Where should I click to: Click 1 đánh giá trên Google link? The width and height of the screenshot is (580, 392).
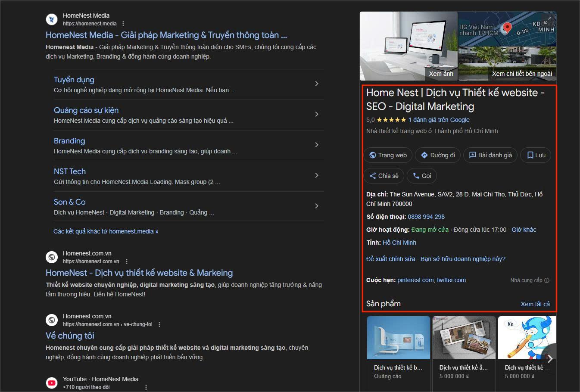click(x=439, y=120)
